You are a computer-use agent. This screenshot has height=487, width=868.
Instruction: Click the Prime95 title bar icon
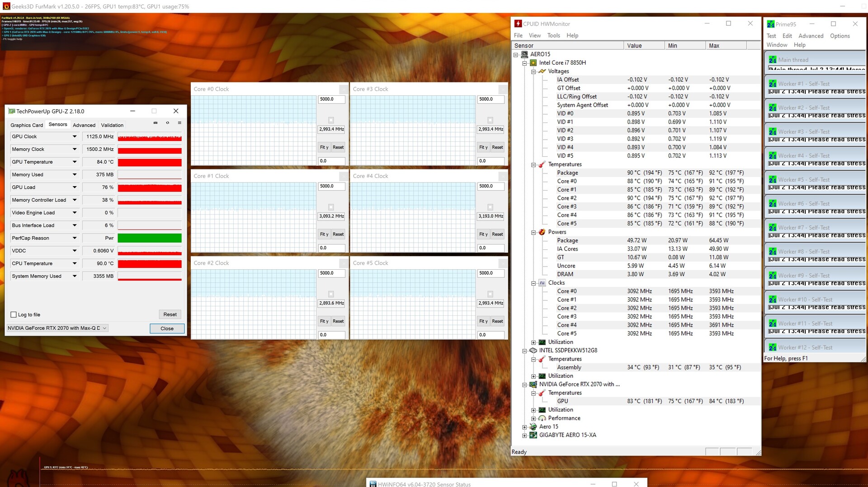[771, 24]
